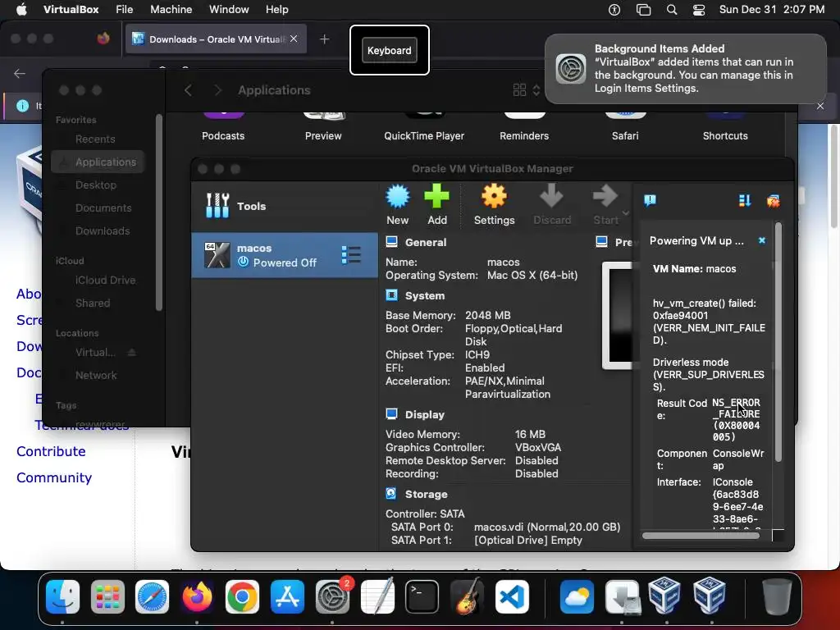Screen dimensions: 840x630
Task: Open GarageBand from the Dock
Action: (467, 596)
